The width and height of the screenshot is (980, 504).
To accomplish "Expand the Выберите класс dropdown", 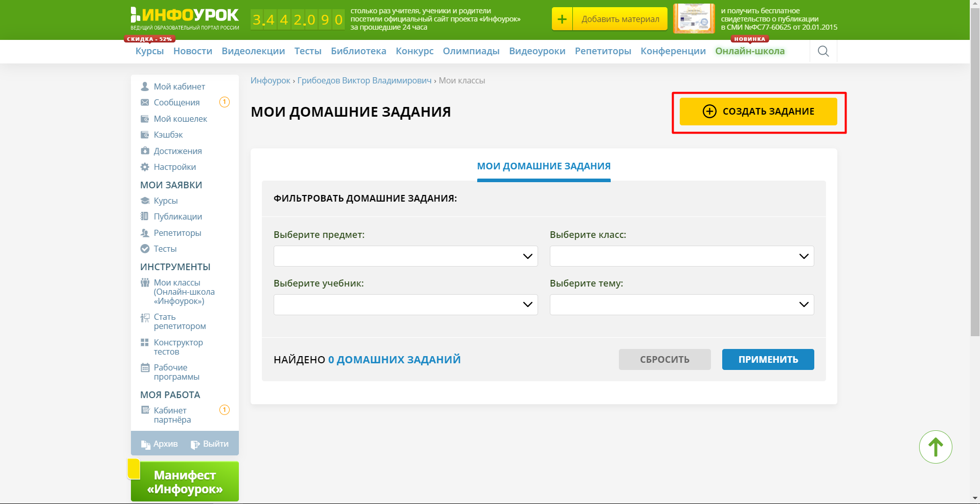I will point(681,256).
